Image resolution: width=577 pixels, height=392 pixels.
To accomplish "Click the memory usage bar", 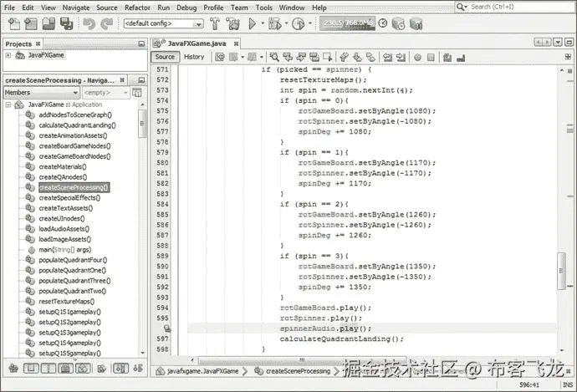I will [347, 23].
